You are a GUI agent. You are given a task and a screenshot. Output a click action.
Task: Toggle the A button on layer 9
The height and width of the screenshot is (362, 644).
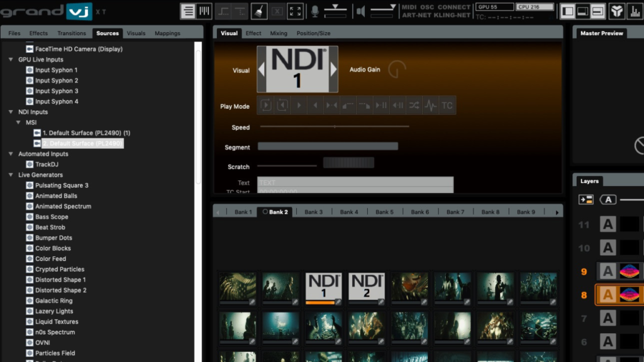tap(608, 271)
